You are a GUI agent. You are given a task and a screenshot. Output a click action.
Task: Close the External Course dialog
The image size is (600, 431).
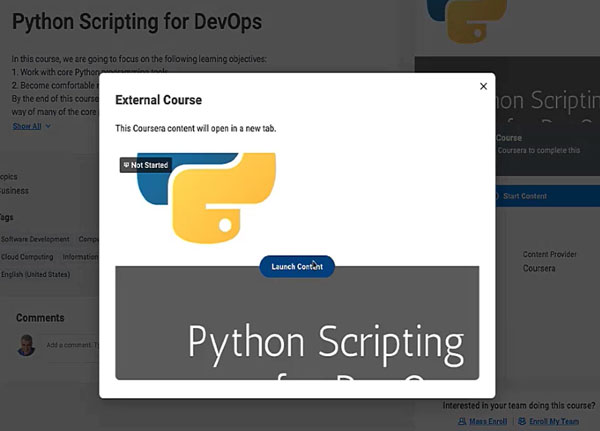483,87
